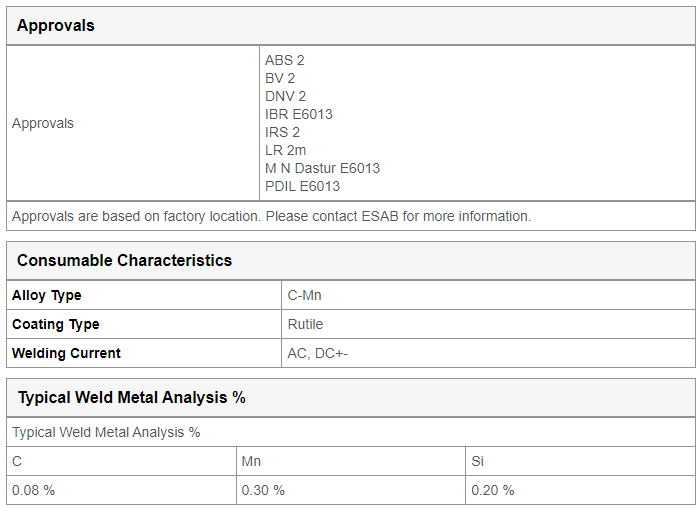Select the IRS 2 approval entry
Viewport: 699px width, 511px height.
coord(282,132)
